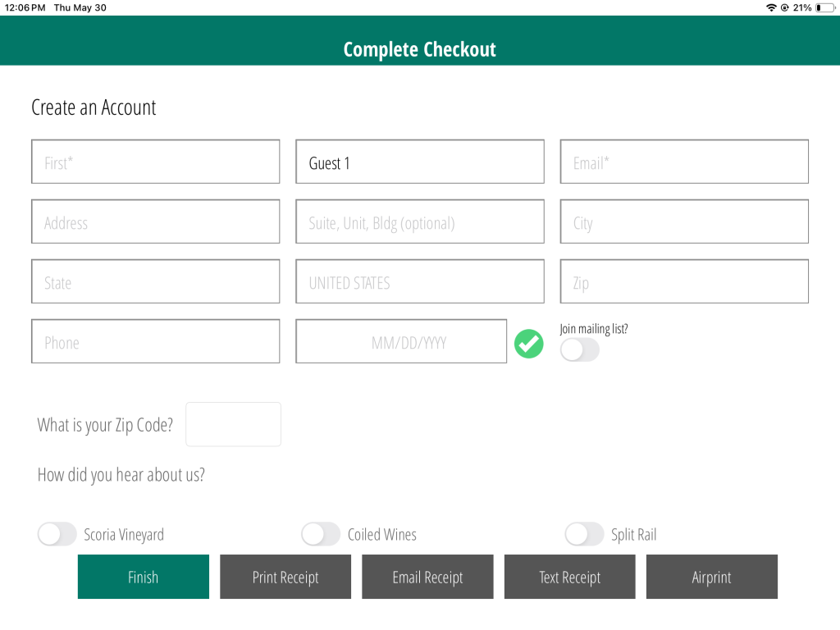
Task: Turn on the Coiled Wines switch
Action: (x=321, y=535)
